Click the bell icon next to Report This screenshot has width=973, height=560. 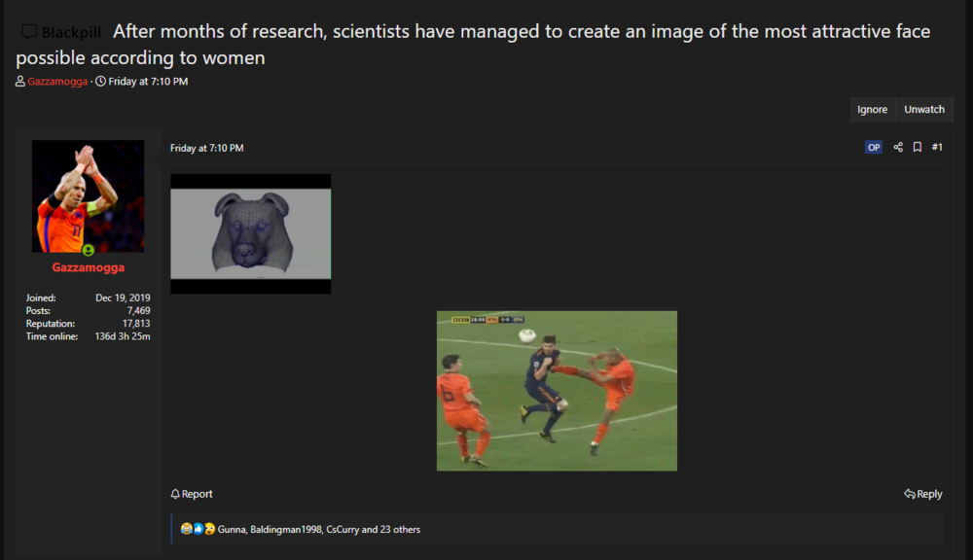tap(175, 494)
